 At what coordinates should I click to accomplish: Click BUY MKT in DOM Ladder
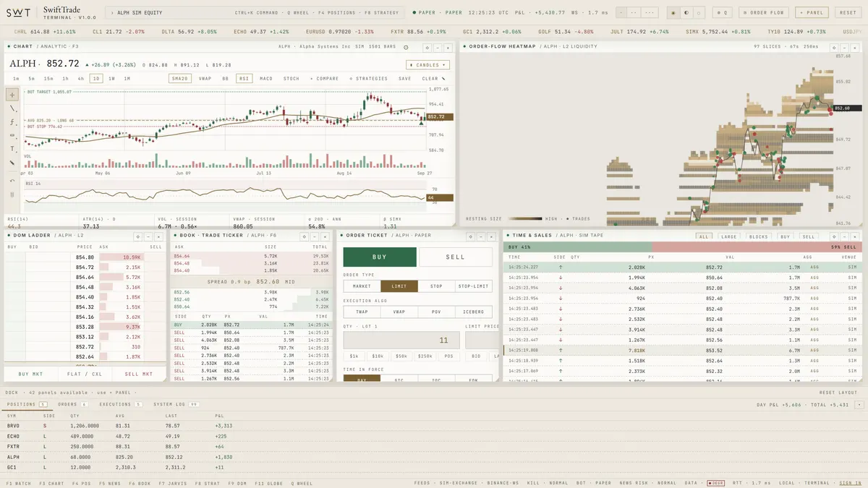[x=32, y=374]
